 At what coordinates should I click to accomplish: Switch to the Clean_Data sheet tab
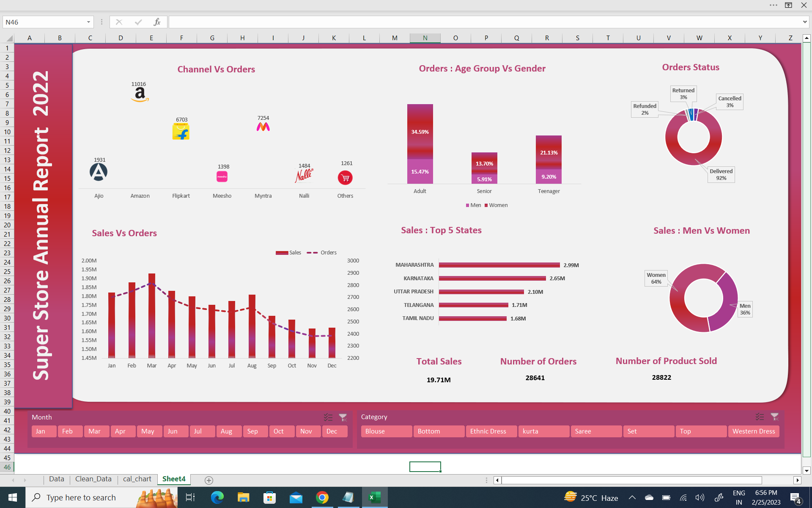click(x=93, y=479)
